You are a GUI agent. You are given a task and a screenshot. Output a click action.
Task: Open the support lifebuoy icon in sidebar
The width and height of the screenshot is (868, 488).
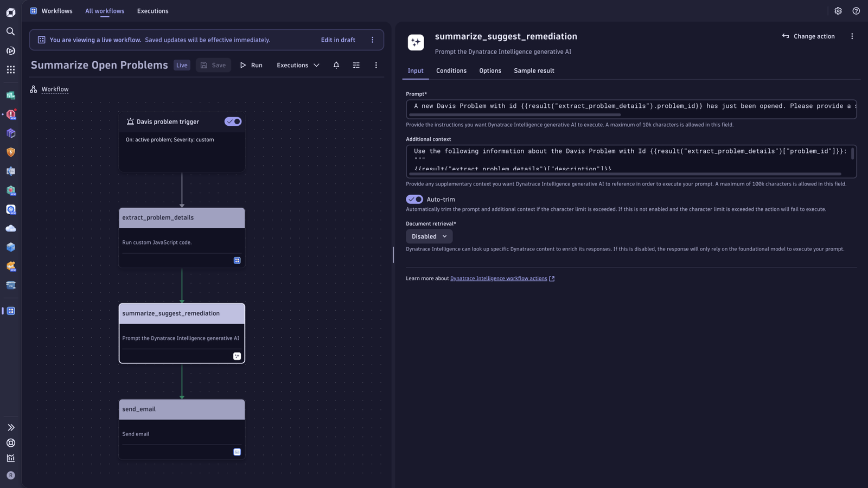tap(11, 443)
